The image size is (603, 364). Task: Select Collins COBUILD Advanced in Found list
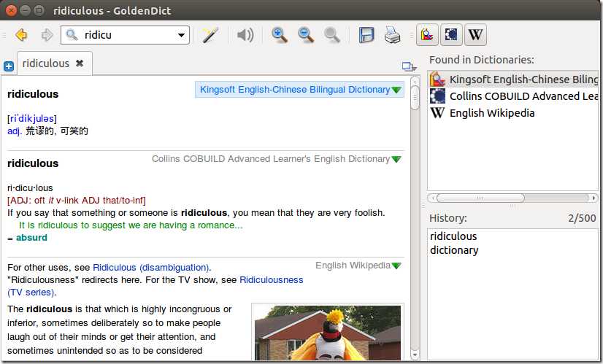(x=514, y=96)
